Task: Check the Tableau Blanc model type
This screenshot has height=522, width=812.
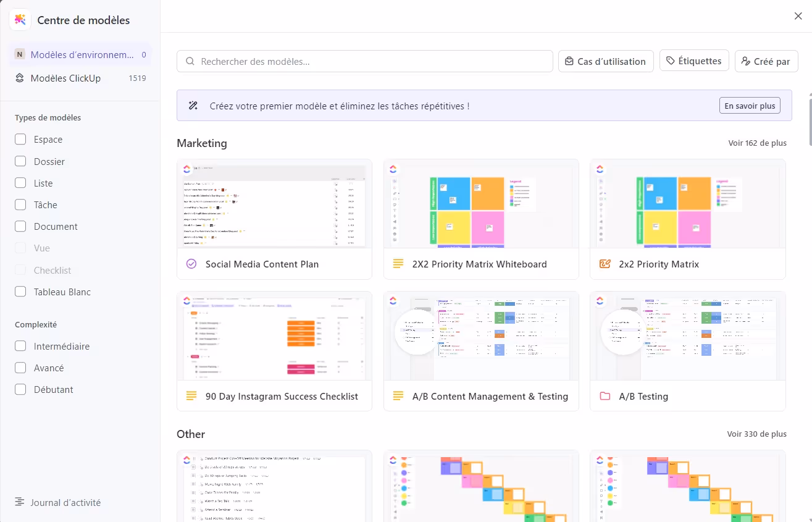Action: coord(20,292)
